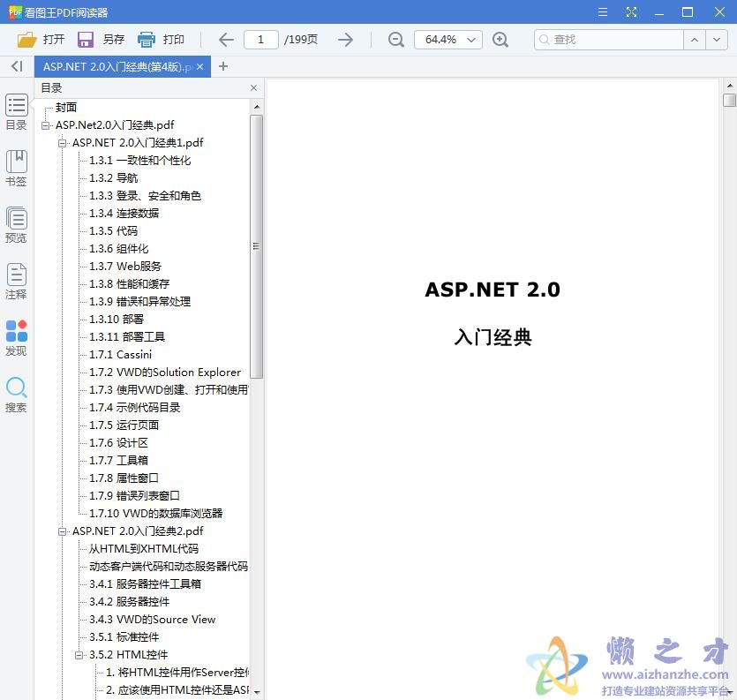Viewport: 737px width, 700px height.
Task: Save the document using the 另存 icon
Action: [85, 39]
